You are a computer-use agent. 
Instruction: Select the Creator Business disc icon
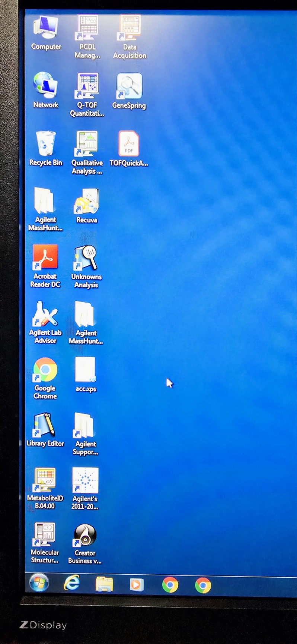coord(85,535)
